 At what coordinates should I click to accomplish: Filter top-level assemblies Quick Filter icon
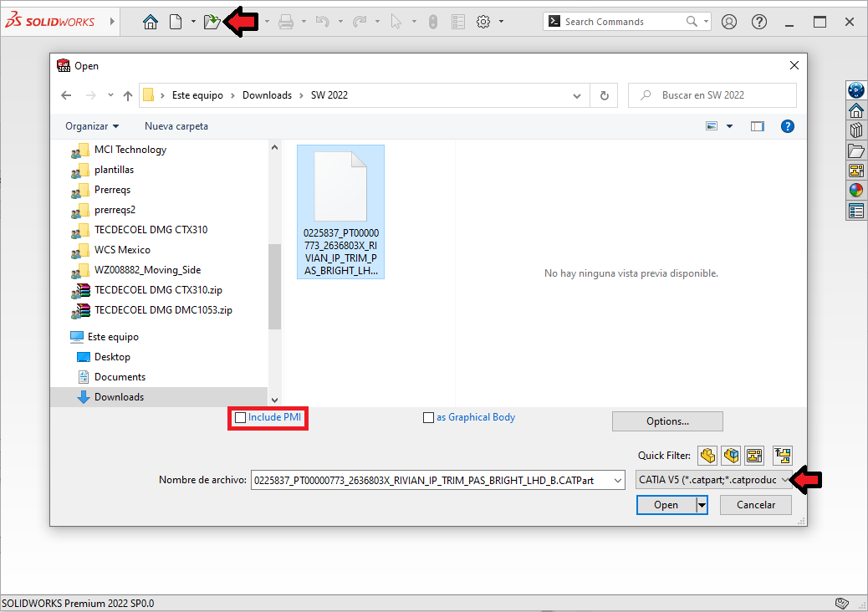point(783,456)
